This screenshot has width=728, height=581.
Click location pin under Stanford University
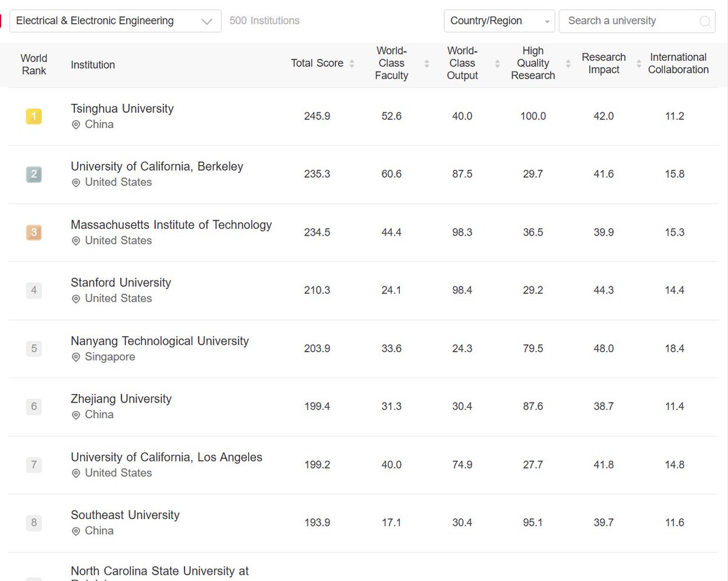tap(76, 299)
